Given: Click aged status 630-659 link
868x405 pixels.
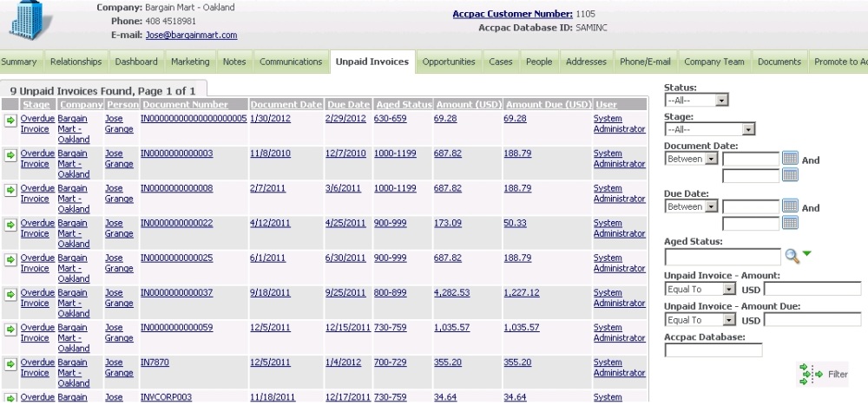Looking at the screenshot, I should (391, 119).
